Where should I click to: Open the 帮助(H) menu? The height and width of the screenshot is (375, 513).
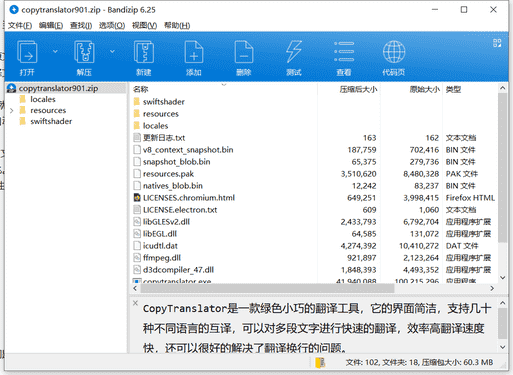(177, 25)
